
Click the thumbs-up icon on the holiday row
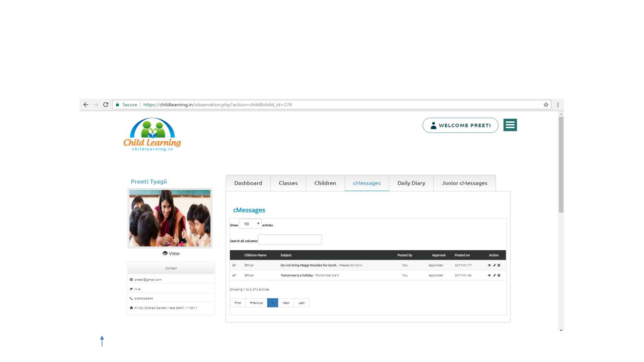234,275
